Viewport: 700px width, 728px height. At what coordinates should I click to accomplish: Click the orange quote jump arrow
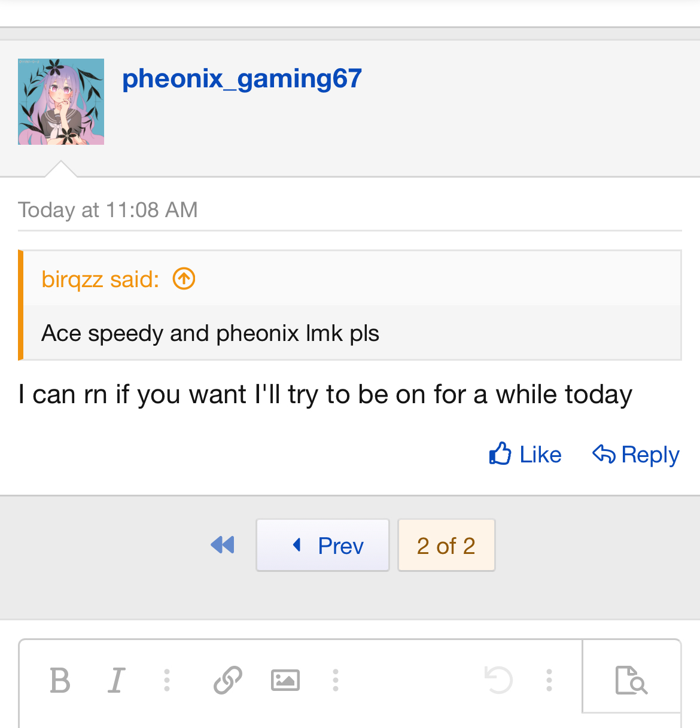184,279
